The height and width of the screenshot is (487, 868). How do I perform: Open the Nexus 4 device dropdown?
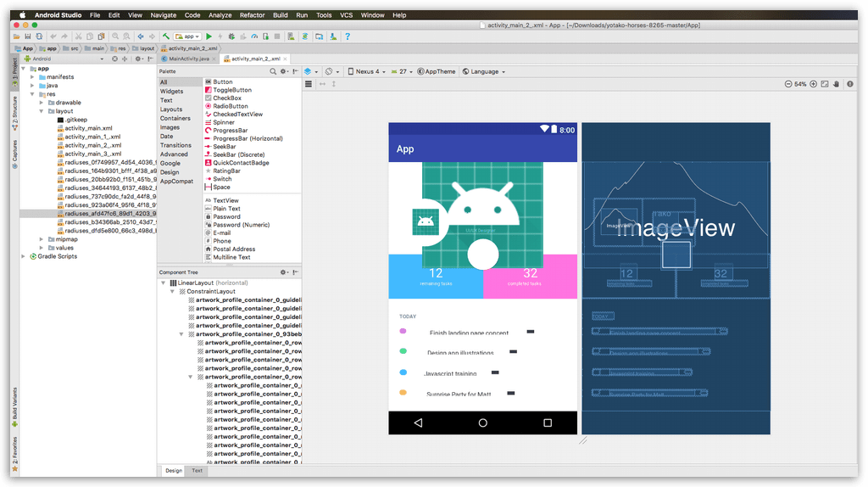click(x=368, y=72)
